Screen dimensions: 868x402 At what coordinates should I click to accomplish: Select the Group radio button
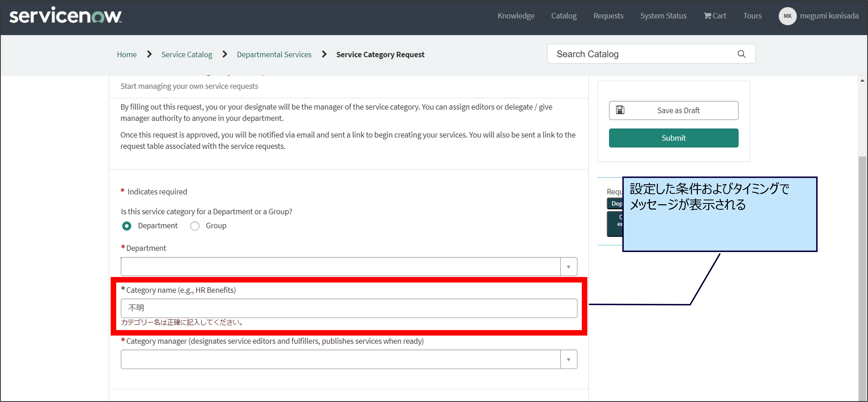click(195, 226)
